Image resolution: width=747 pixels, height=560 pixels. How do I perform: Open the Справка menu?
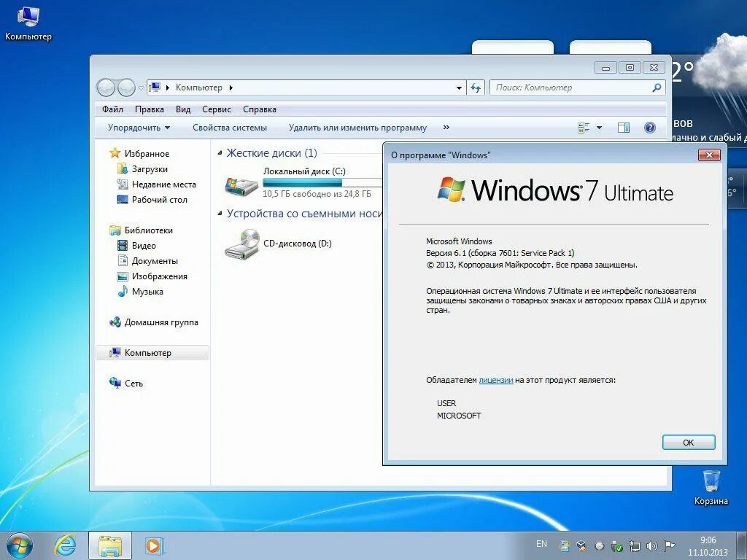[x=260, y=109]
